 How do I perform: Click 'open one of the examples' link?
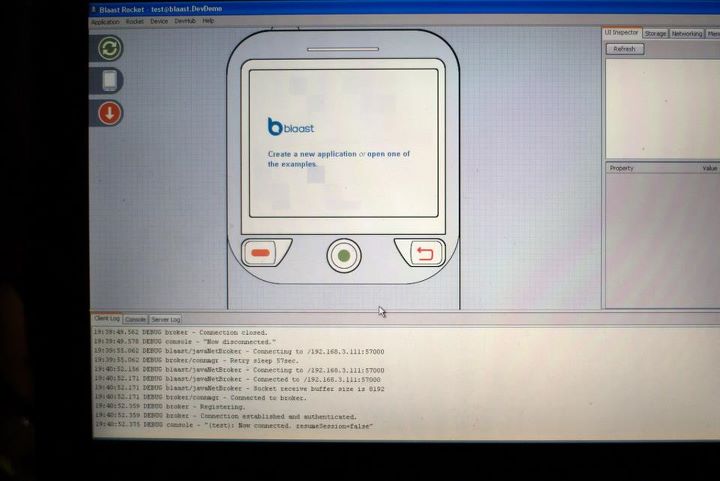pos(339,159)
